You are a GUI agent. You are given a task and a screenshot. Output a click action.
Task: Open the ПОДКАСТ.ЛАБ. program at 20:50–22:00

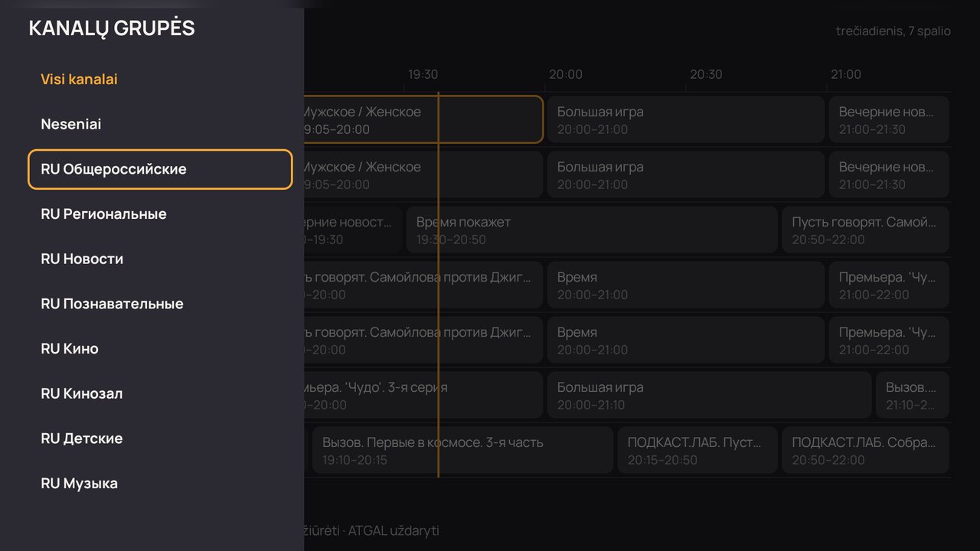(x=866, y=450)
